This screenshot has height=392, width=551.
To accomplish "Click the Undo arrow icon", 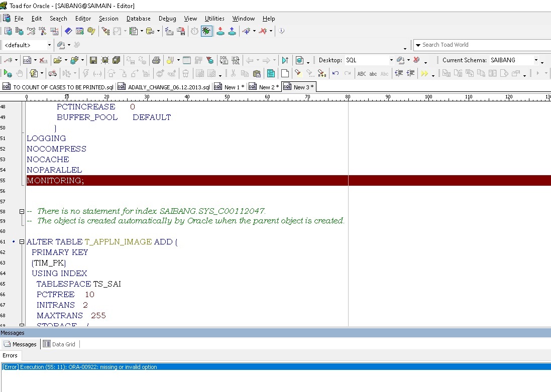I will [x=335, y=73].
